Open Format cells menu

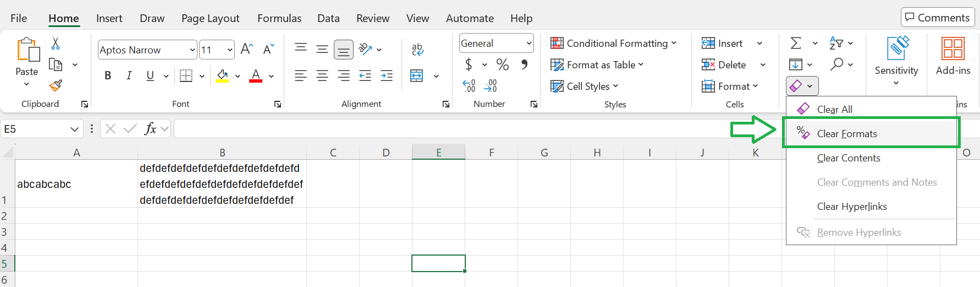(x=730, y=86)
